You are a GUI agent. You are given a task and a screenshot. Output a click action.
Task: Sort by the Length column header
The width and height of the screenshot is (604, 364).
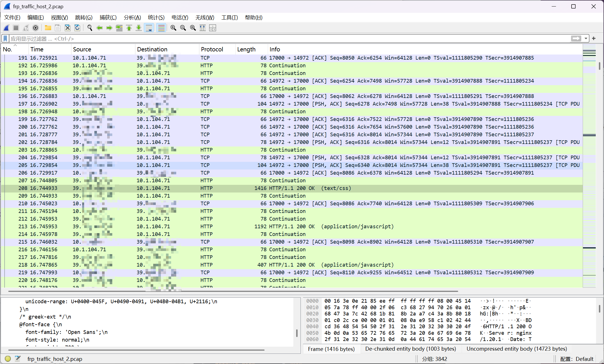252,49
